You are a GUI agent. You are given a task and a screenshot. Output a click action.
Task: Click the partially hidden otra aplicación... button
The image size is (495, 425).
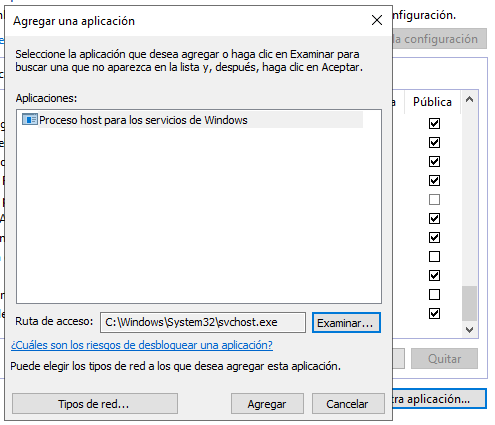click(x=439, y=399)
